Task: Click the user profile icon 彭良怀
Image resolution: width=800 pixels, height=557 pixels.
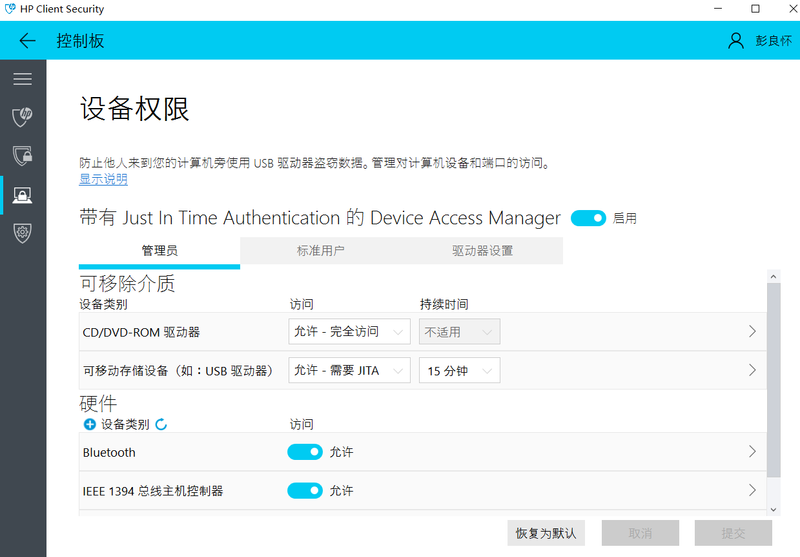Action: tap(736, 41)
